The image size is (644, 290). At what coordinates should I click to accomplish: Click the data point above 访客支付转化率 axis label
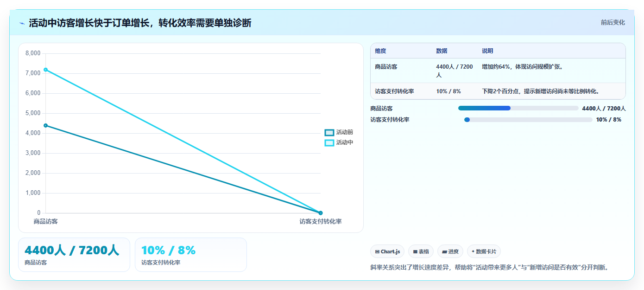pos(321,213)
